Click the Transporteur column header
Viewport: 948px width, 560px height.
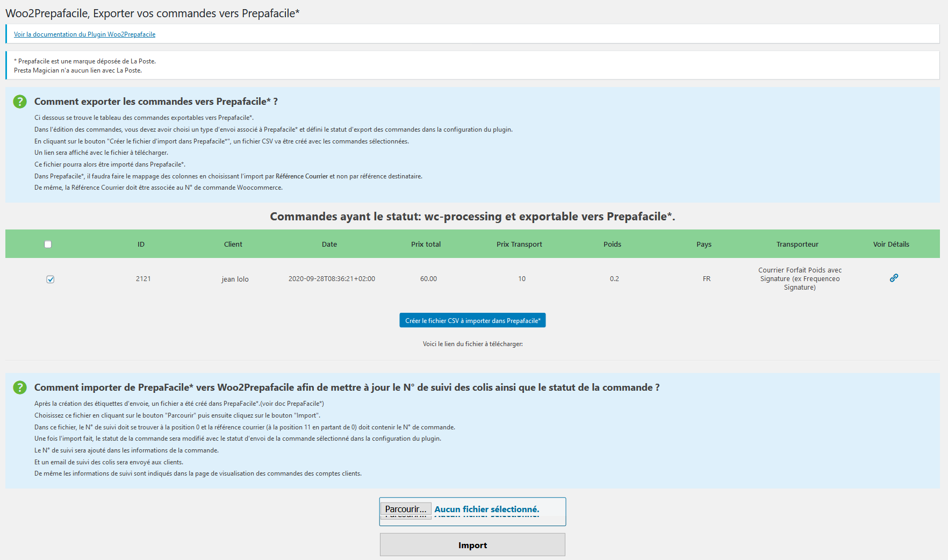[798, 244]
